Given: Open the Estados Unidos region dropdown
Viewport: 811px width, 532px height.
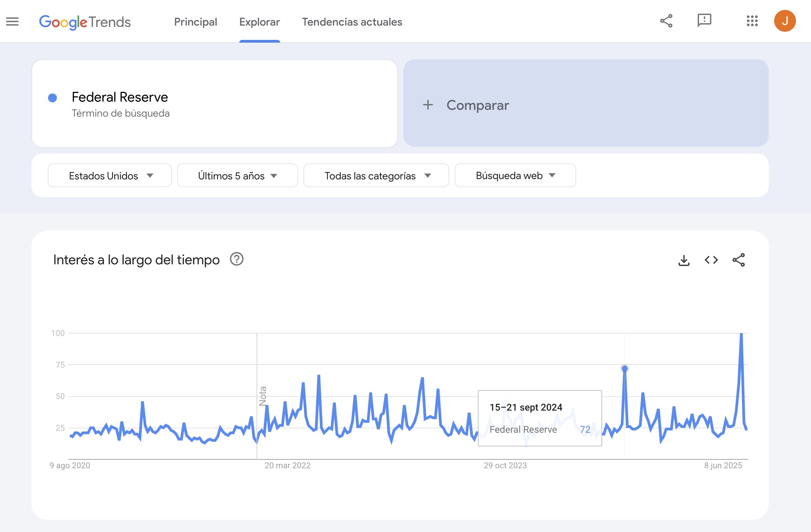Looking at the screenshot, I should [x=110, y=176].
